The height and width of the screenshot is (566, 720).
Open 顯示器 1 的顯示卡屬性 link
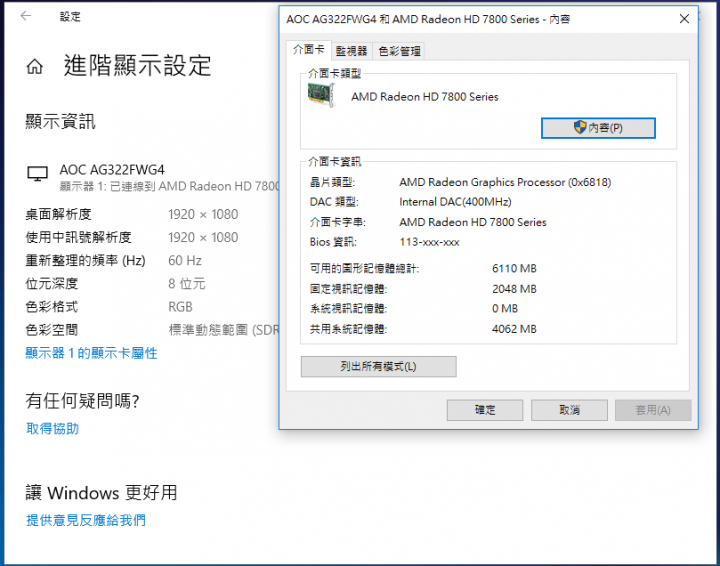click(91, 353)
